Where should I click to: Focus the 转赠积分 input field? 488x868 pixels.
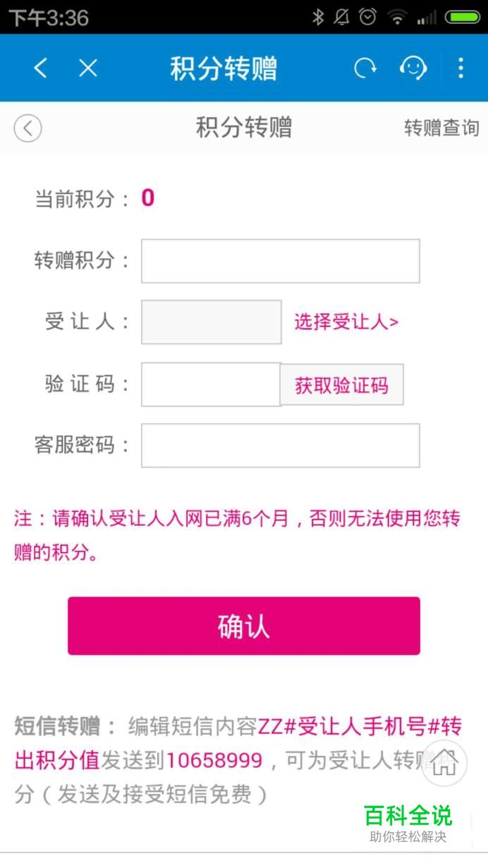click(281, 261)
